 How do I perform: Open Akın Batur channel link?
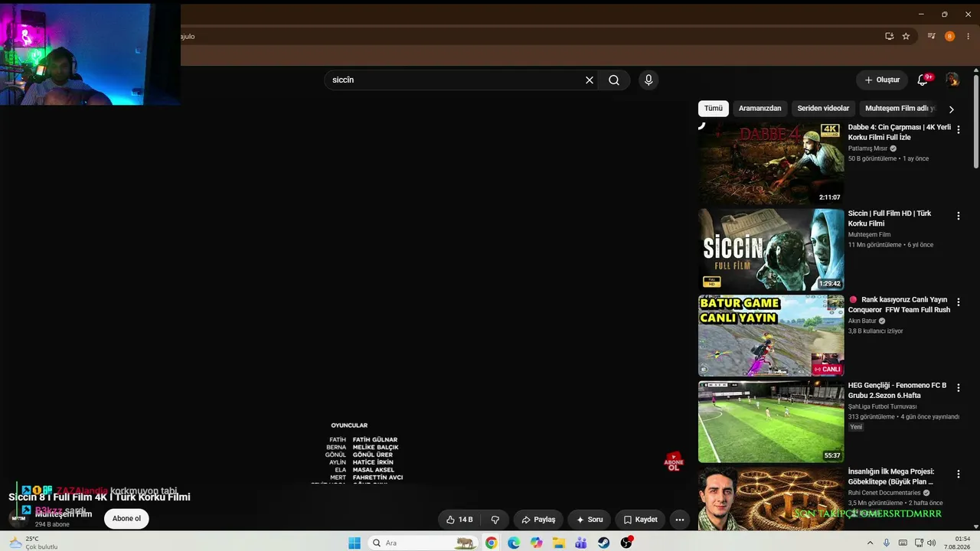coord(862,321)
